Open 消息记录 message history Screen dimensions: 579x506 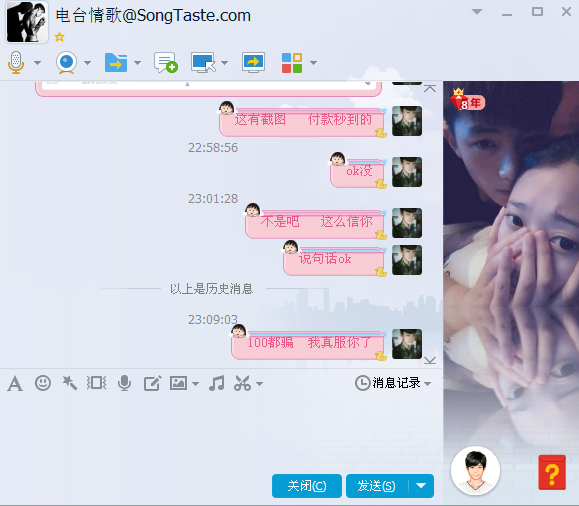click(388, 383)
